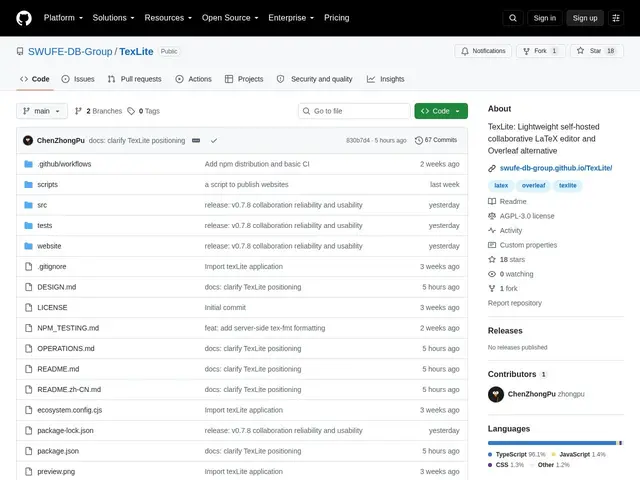Open the green Code dropdown button
This screenshot has width=640, height=480.
[441, 111]
